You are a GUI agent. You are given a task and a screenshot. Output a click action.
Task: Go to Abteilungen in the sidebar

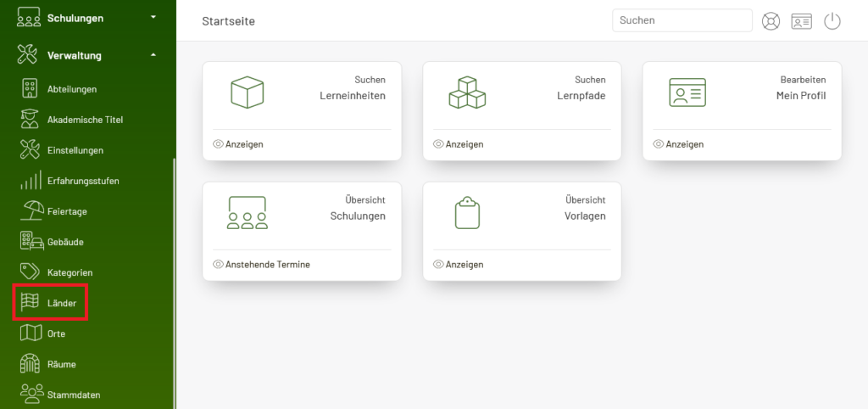click(x=72, y=88)
